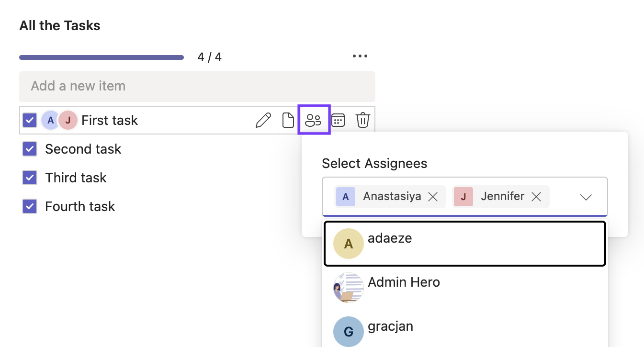Delete First task using the trash icon

(363, 120)
